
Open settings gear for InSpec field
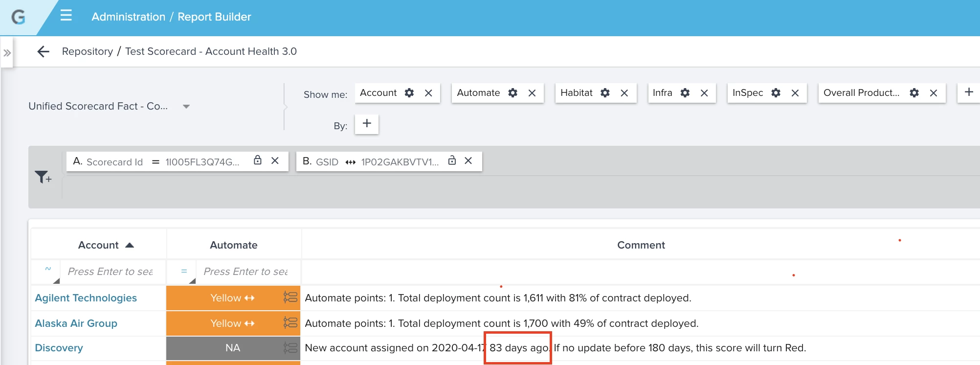(x=776, y=93)
